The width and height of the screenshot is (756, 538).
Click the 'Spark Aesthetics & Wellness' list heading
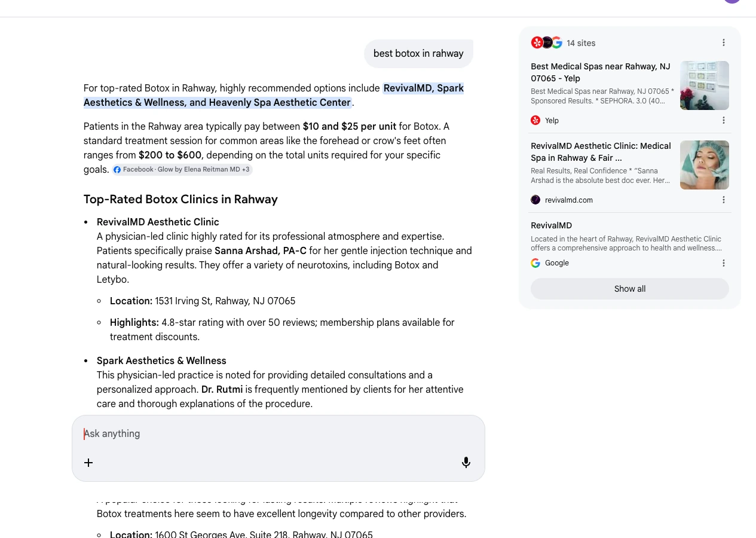(x=161, y=360)
